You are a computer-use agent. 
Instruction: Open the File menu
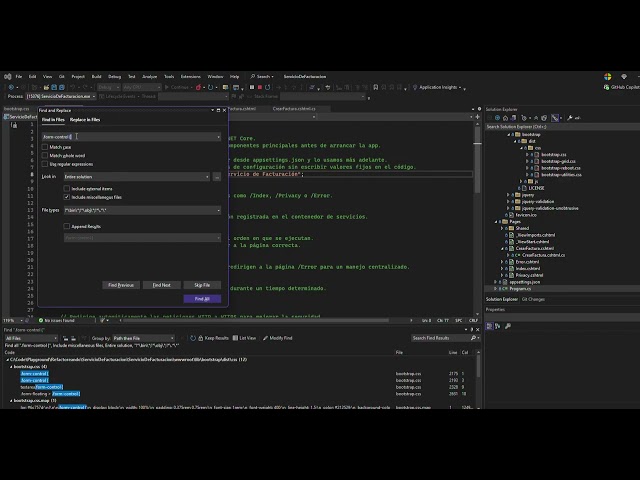[x=19, y=77]
